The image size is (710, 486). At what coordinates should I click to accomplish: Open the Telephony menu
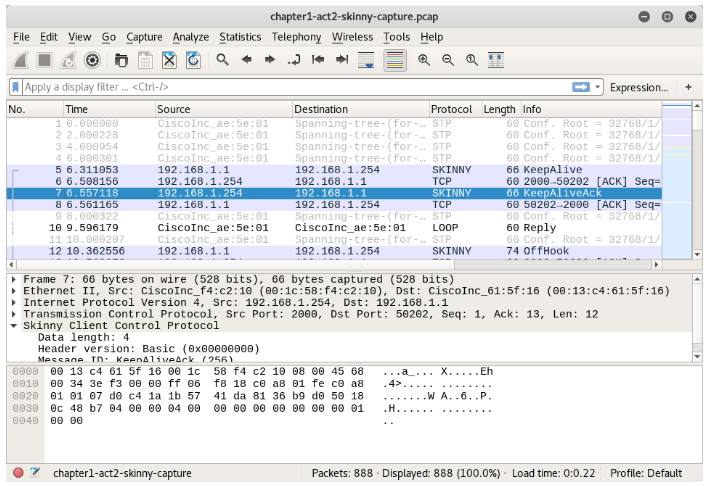[x=296, y=37]
